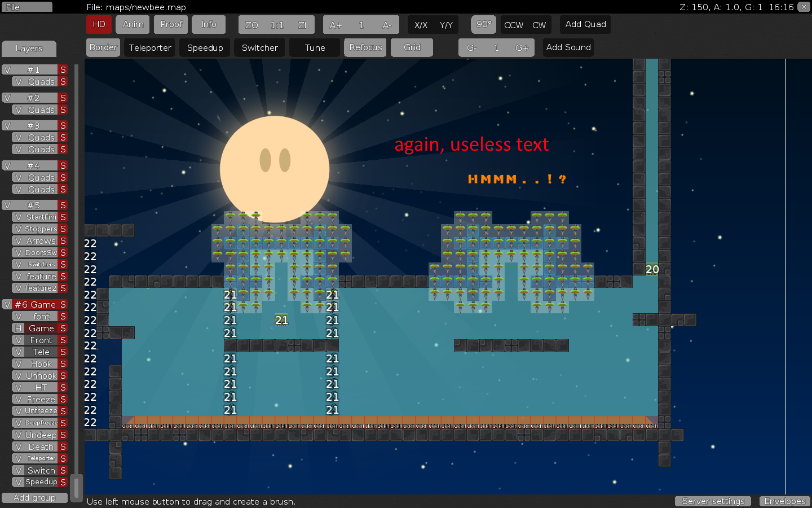Flip brush vertically with Y/Y
The width and height of the screenshot is (812, 508).
coord(446,25)
